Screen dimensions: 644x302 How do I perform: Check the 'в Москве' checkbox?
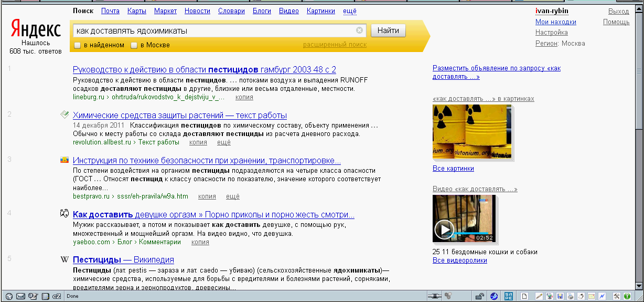(x=134, y=45)
